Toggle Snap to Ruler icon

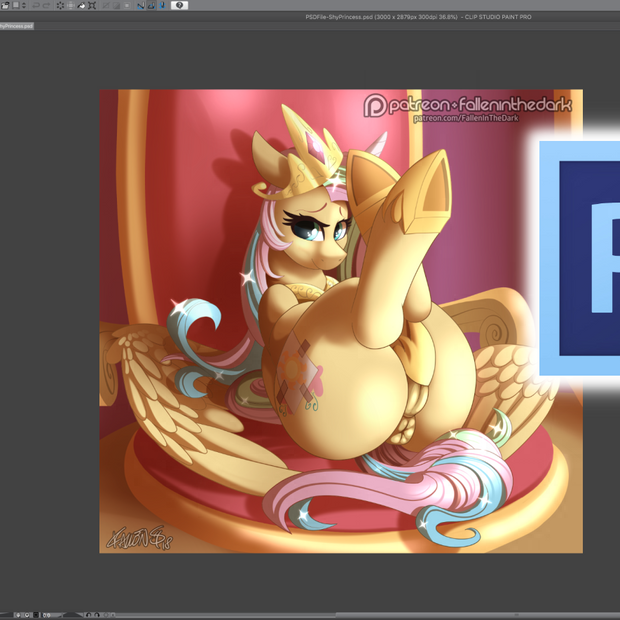[141, 5]
